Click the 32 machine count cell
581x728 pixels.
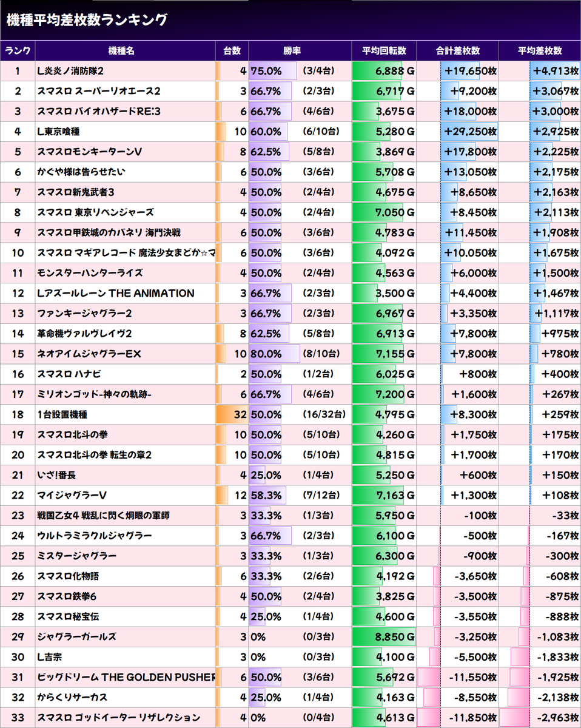tap(232, 415)
